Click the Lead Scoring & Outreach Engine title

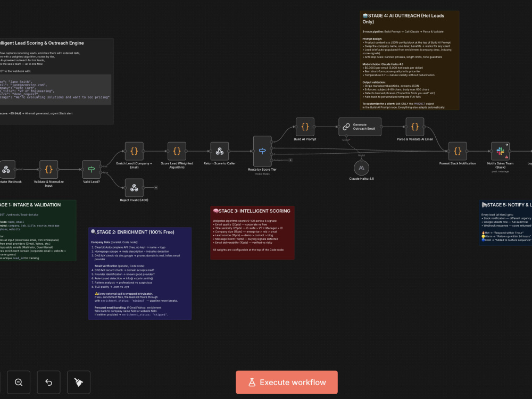[x=41, y=43]
